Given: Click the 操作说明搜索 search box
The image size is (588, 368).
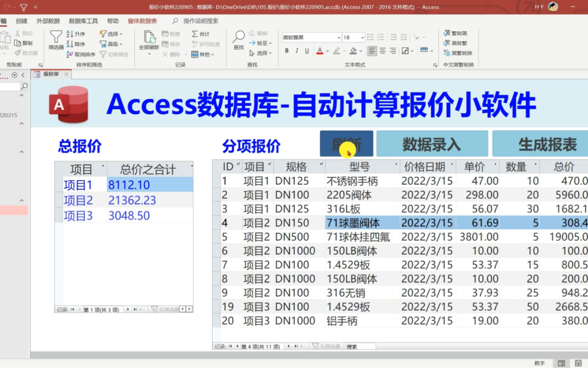Looking at the screenshot, I should click(200, 21).
